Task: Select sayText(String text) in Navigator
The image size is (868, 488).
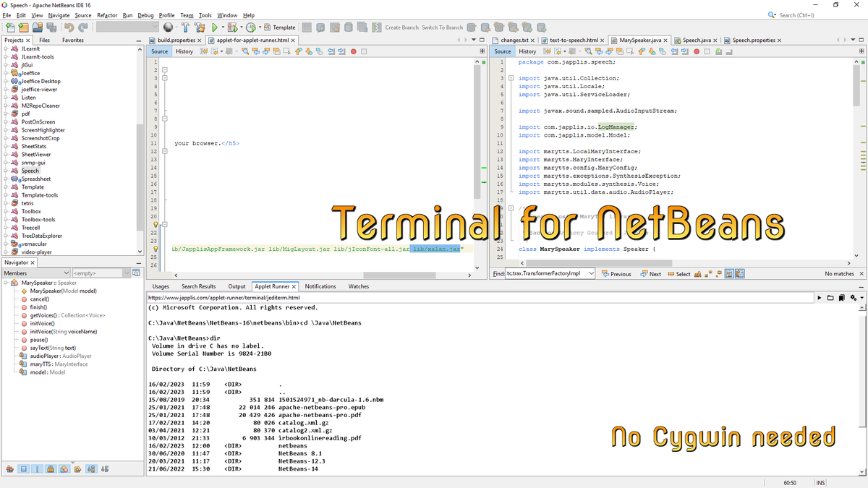Action: click(53, 348)
